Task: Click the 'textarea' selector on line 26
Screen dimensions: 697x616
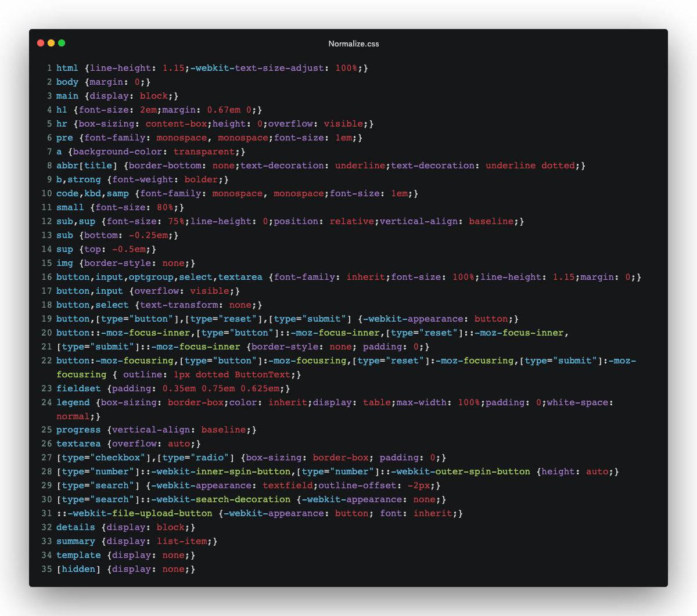Action: pos(78,444)
